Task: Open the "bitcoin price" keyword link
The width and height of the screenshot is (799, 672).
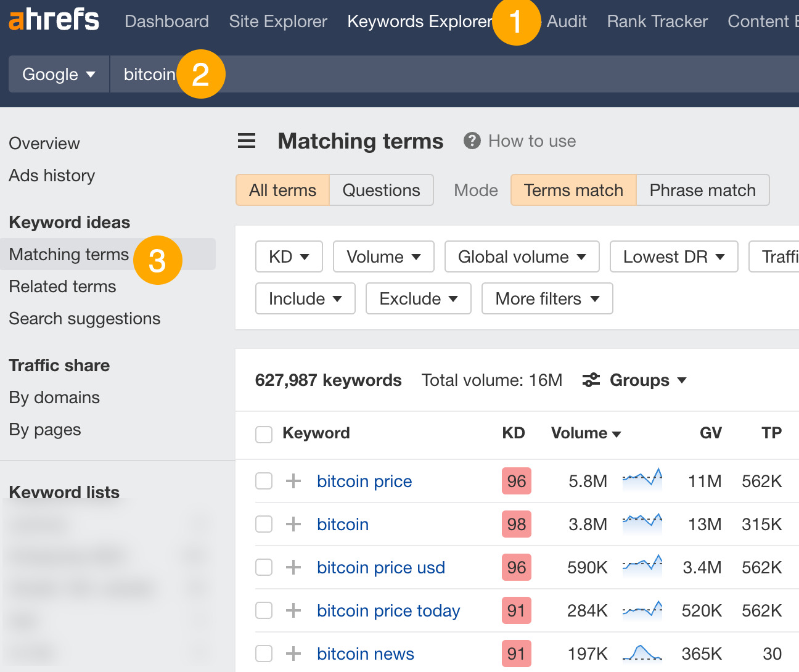Action: [364, 481]
